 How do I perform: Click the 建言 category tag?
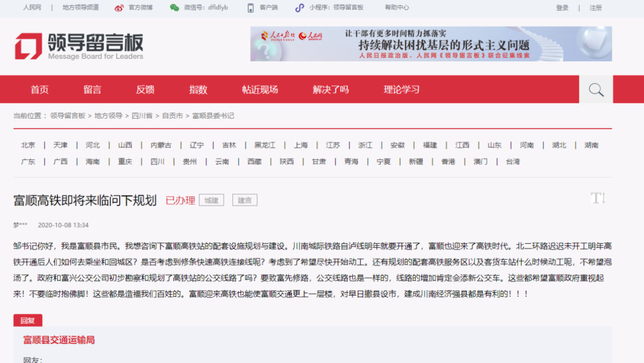(x=244, y=200)
